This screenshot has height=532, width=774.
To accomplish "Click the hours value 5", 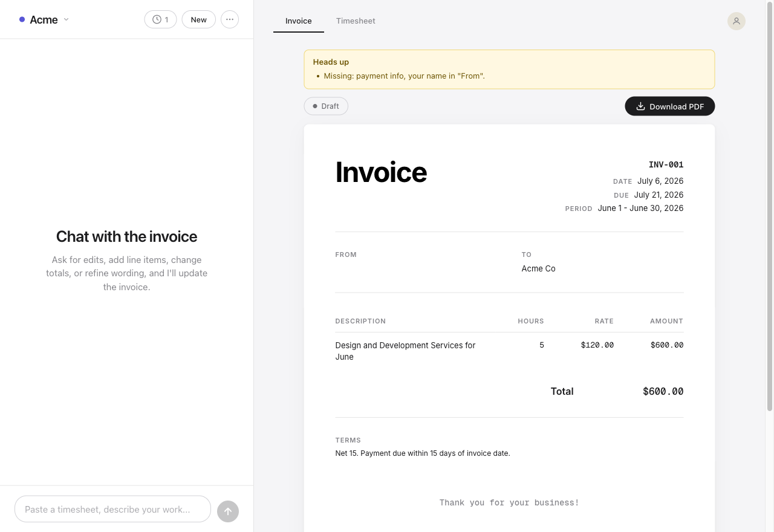I will 541,345.
